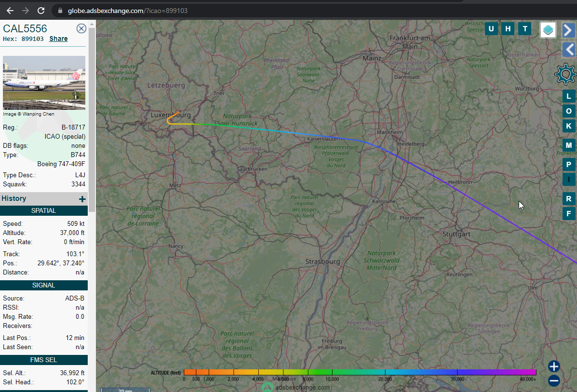The width and height of the screenshot is (577, 392).
Task: Select the CAL5556 callsign title
Action: (x=25, y=28)
